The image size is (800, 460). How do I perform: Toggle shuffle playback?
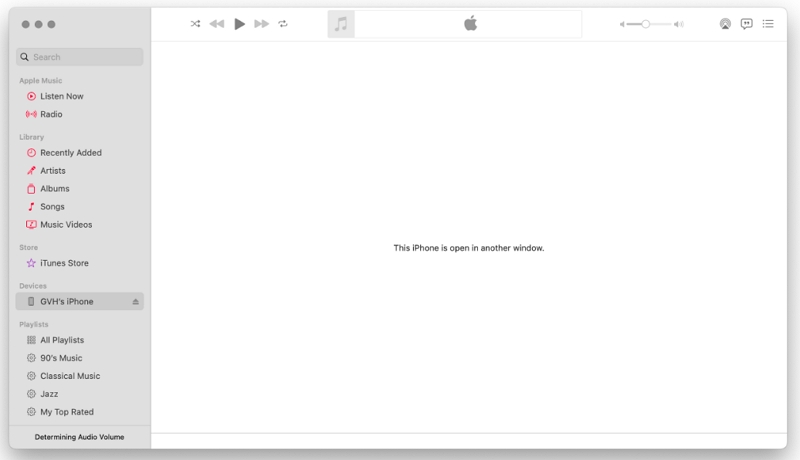point(195,23)
